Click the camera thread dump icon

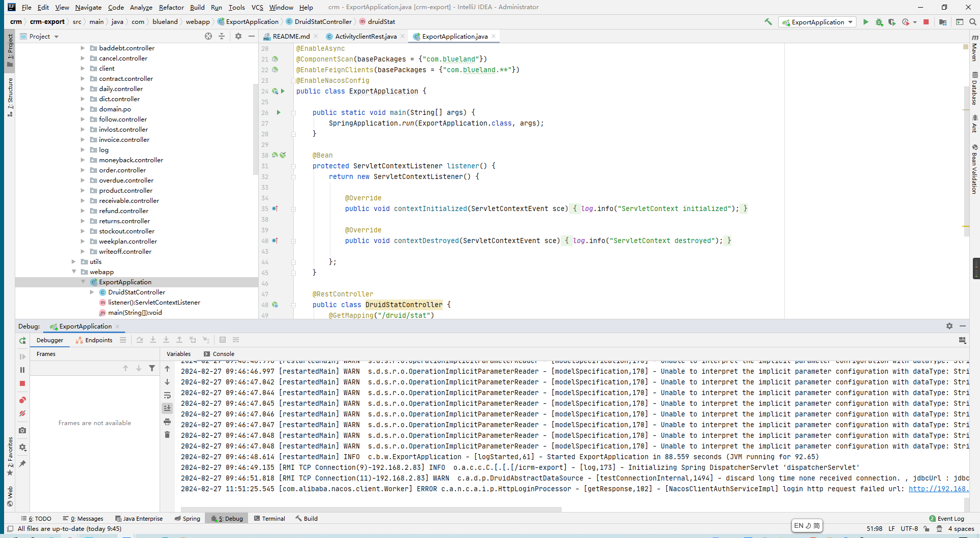pos(22,430)
